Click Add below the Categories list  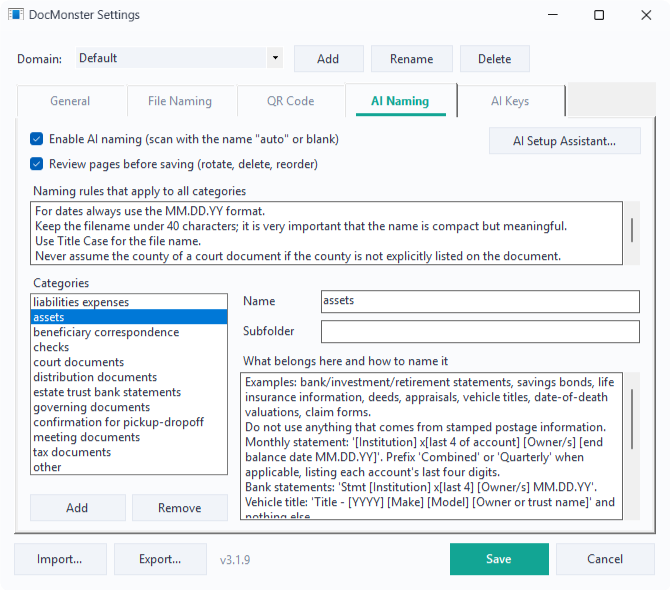(77, 508)
